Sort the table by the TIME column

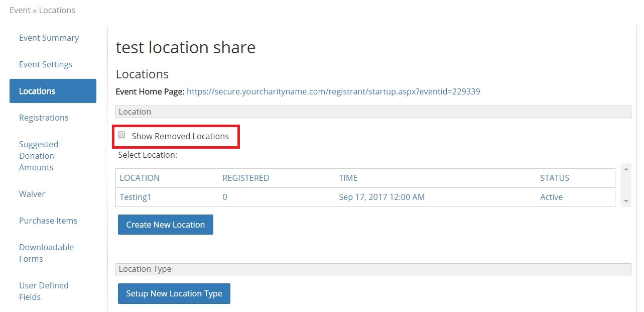[x=348, y=178]
